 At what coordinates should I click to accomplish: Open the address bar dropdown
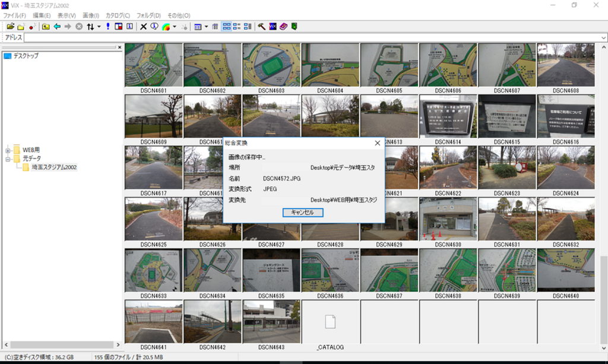tap(603, 37)
